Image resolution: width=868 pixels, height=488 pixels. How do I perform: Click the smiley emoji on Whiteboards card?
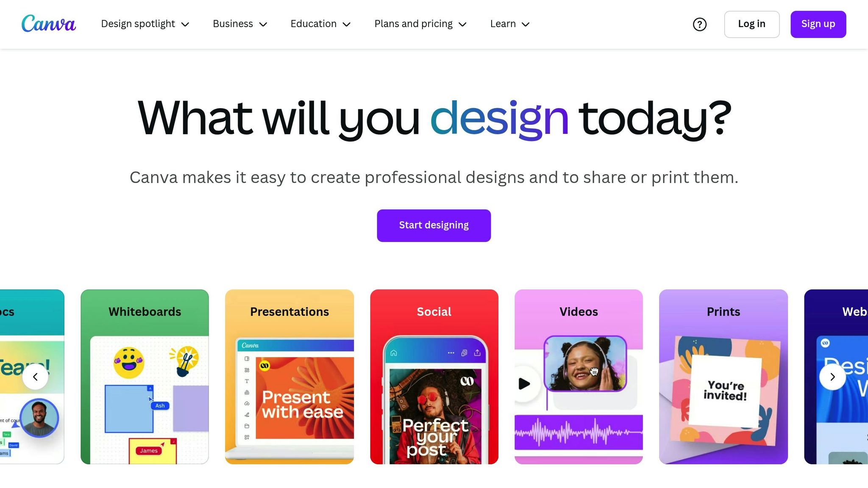click(128, 363)
